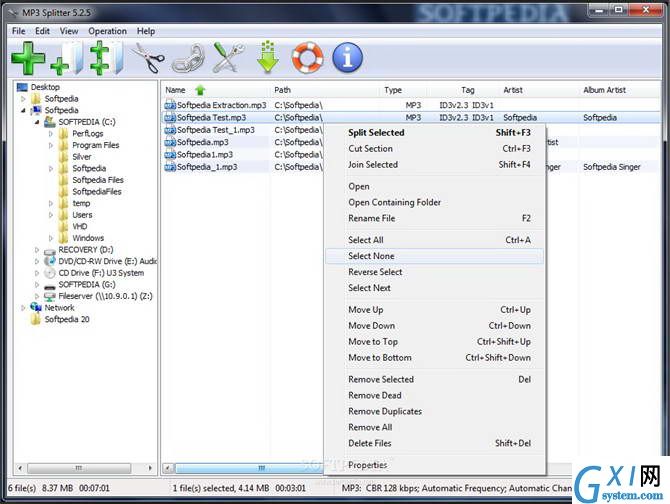Image resolution: width=670 pixels, height=504 pixels.
Task: Click the file icon of Softpedia1.mp3
Action: click(170, 155)
